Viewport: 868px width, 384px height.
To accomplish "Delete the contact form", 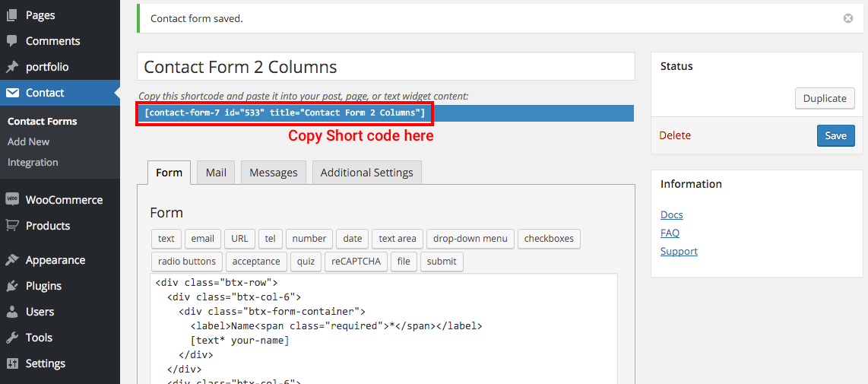I will pos(675,135).
